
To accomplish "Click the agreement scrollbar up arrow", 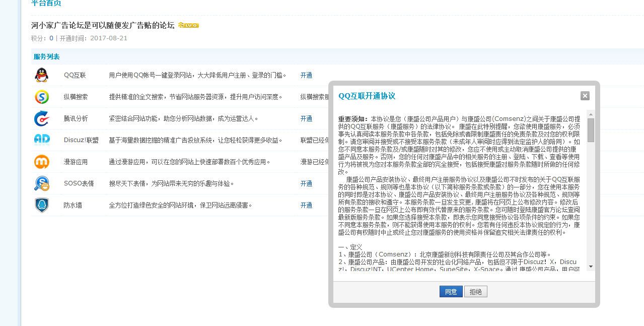I will [x=591, y=114].
